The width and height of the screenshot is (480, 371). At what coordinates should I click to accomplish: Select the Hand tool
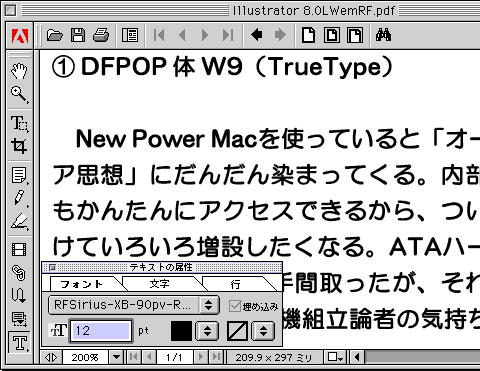[19, 71]
